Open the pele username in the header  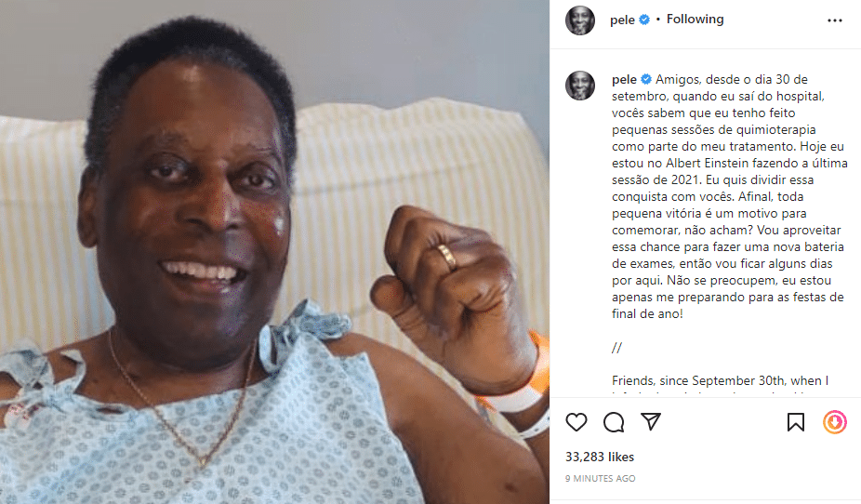(x=622, y=20)
